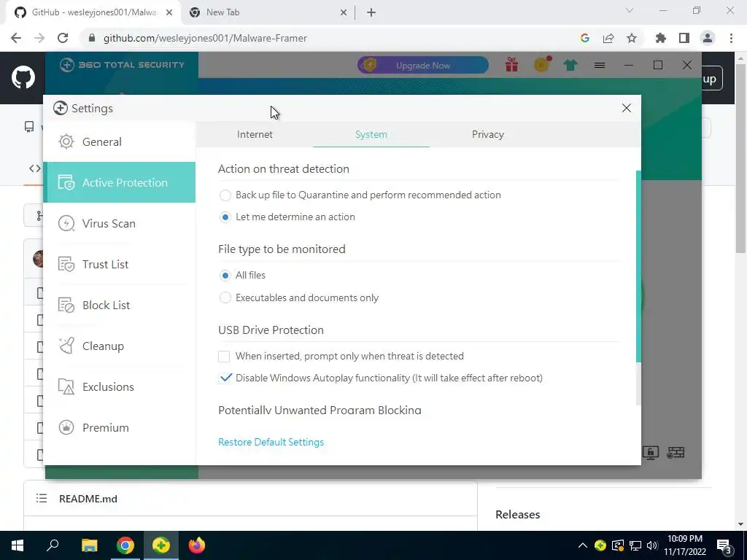Click the GitHub logo on the page
The image size is (747, 560).
click(23, 77)
